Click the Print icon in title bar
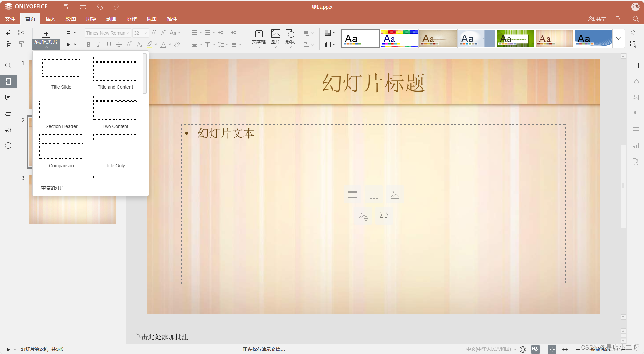This screenshot has width=644, height=354. point(83,7)
